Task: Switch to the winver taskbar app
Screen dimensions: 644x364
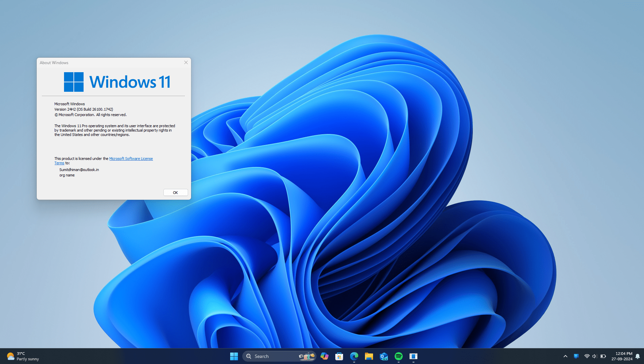Action: [413, 356]
